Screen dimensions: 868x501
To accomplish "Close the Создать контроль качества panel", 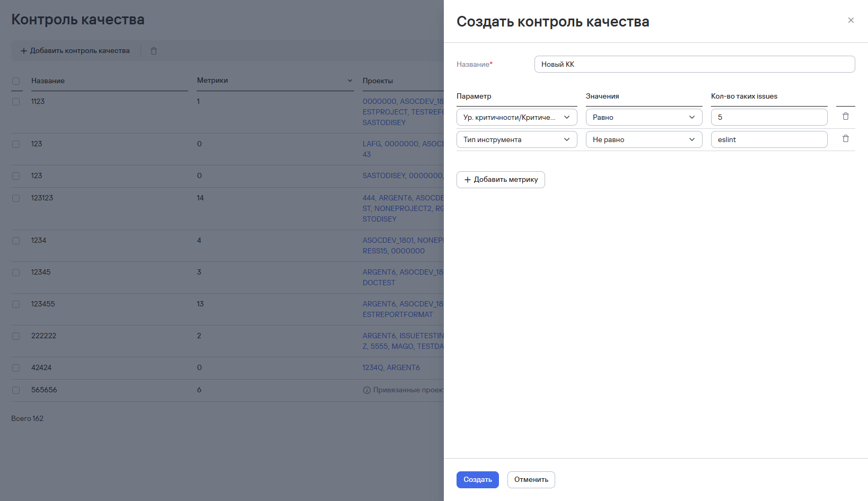I will 851,20.
